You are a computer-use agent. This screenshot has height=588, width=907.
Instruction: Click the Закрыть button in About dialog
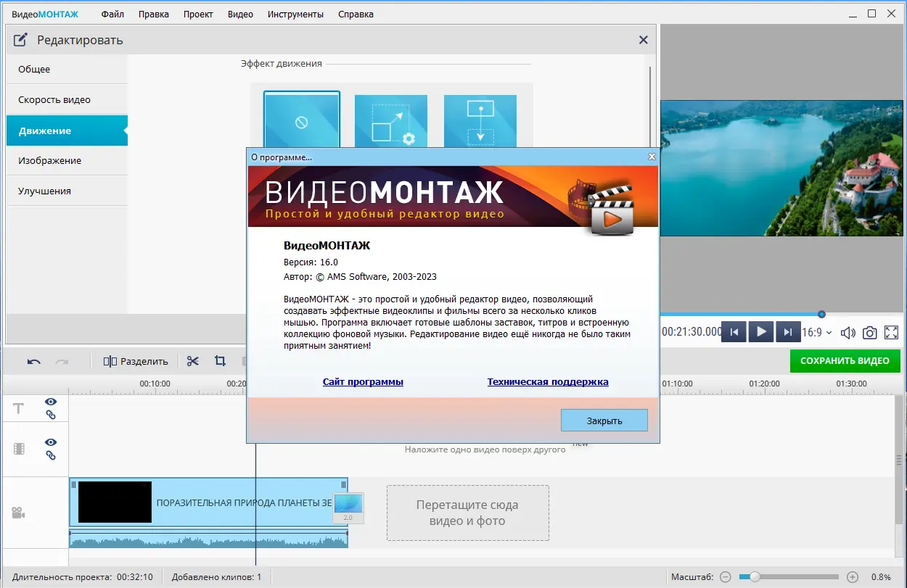[x=604, y=421]
